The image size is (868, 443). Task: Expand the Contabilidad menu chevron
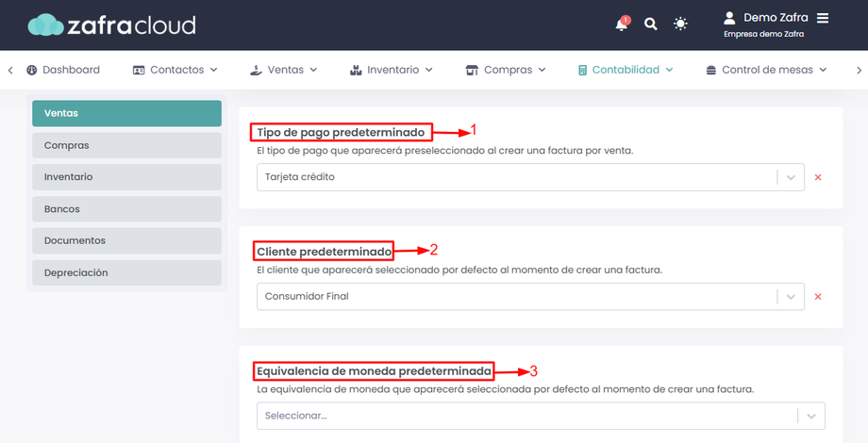(669, 71)
